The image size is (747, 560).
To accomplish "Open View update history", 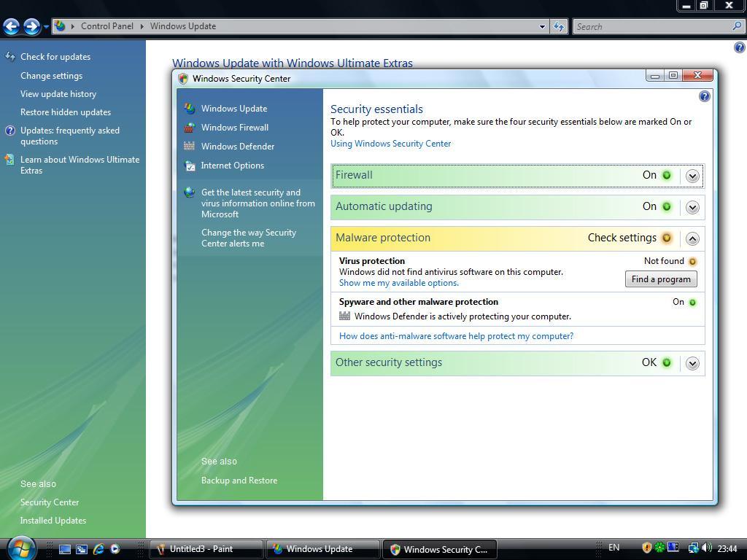I will (x=58, y=94).
